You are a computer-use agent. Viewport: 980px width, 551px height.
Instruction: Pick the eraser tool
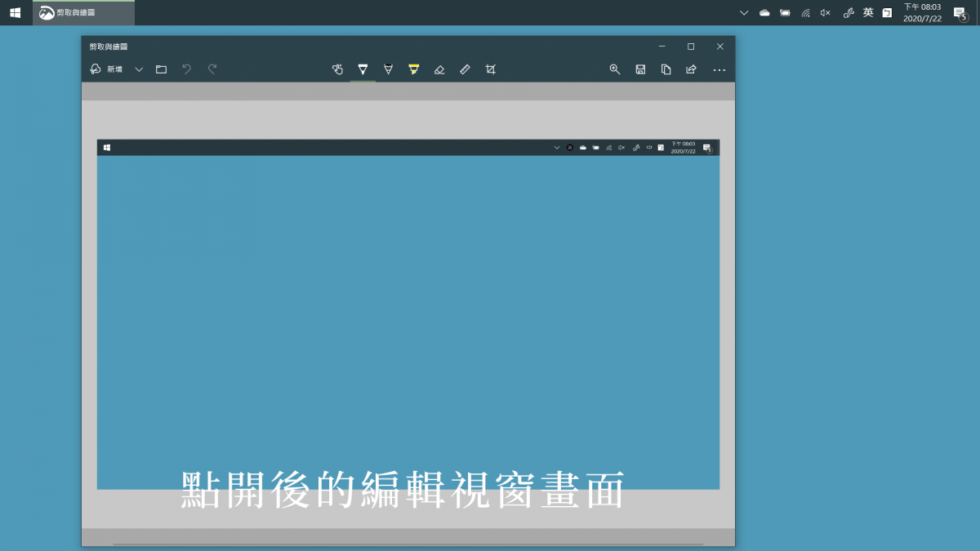439,69
